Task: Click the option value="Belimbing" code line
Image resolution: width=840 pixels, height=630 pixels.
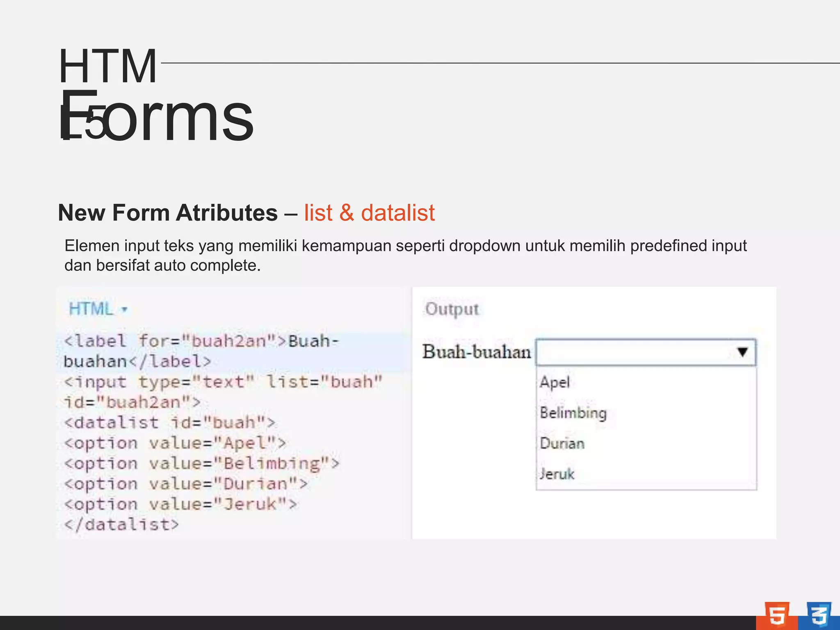Action: 202,463
